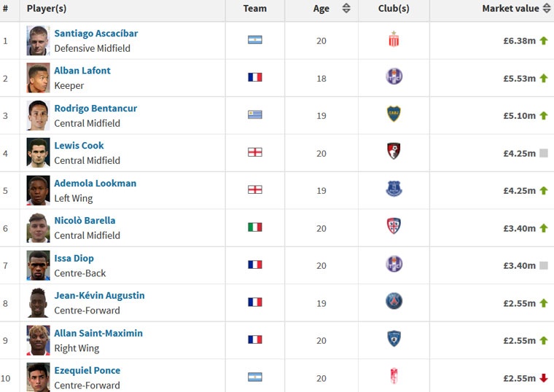
Task: Open Jean-Kévin Augustin player profile link
Action: (99, 296)
